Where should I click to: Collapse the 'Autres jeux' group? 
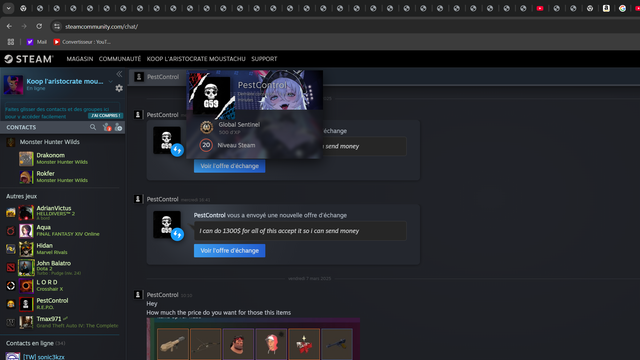pos(21,196)
